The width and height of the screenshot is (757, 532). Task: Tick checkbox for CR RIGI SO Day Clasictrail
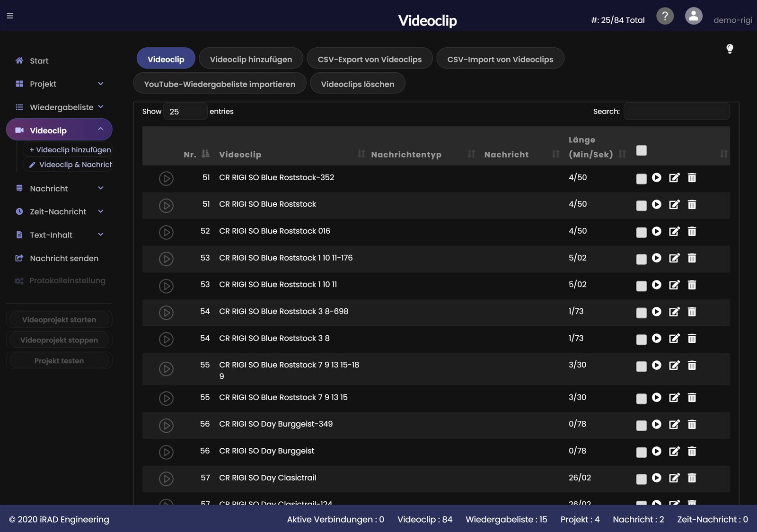[x=642, y=479]
